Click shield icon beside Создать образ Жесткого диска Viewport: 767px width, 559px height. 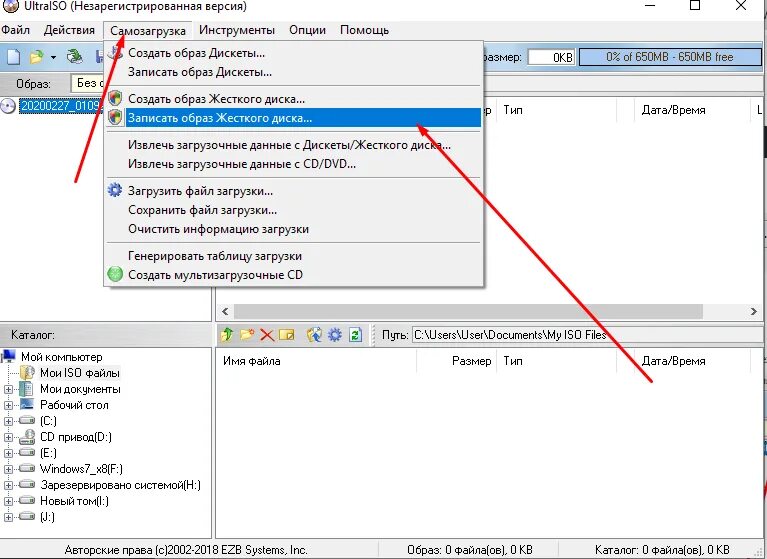point(115,98)
